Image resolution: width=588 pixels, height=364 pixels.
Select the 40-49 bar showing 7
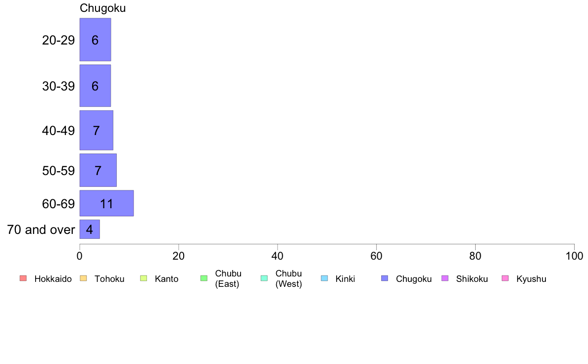coord(97,131)
